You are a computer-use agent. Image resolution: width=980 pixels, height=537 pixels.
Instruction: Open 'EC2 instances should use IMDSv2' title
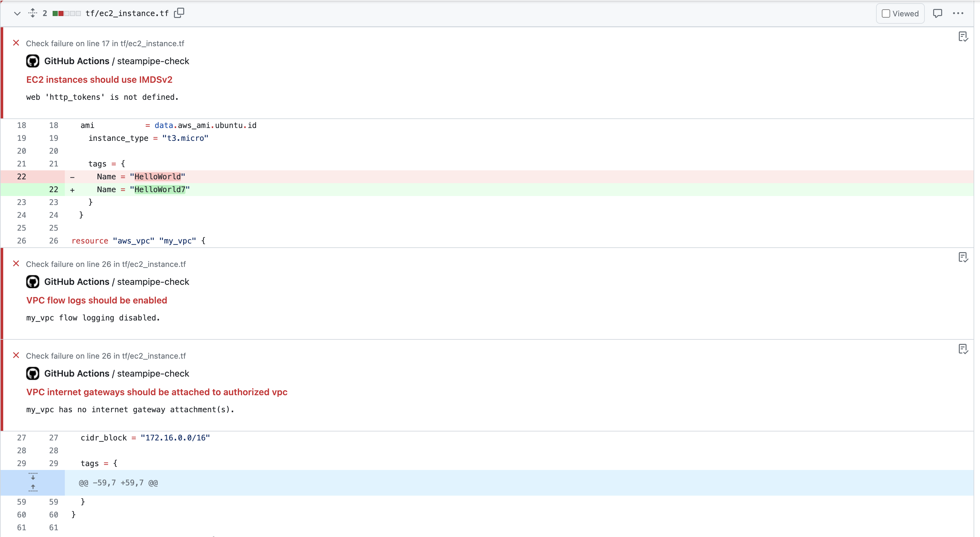coord(99,80)
